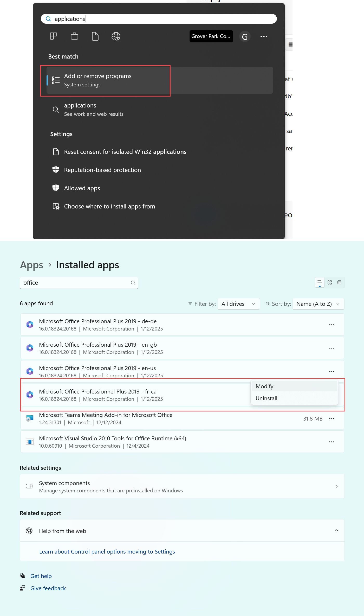The width and height of the screenshot is (364, 616).
Task: Switch to grid view layout
Action: [330, 283]
